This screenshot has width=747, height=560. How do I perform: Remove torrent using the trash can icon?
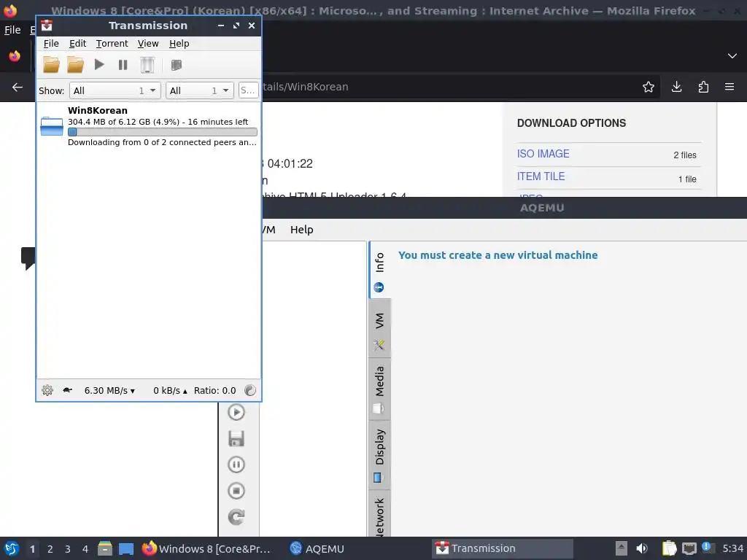coord(147,65)
